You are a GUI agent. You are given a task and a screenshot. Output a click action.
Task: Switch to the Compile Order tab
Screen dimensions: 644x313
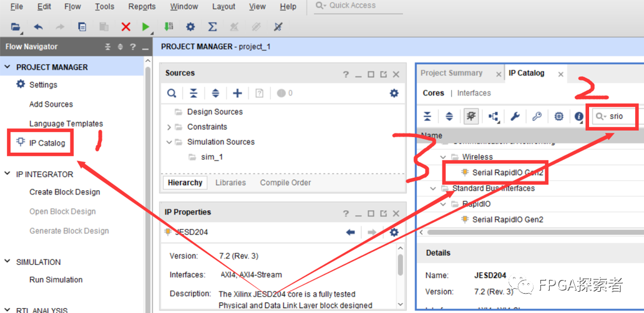coord(285,183)
